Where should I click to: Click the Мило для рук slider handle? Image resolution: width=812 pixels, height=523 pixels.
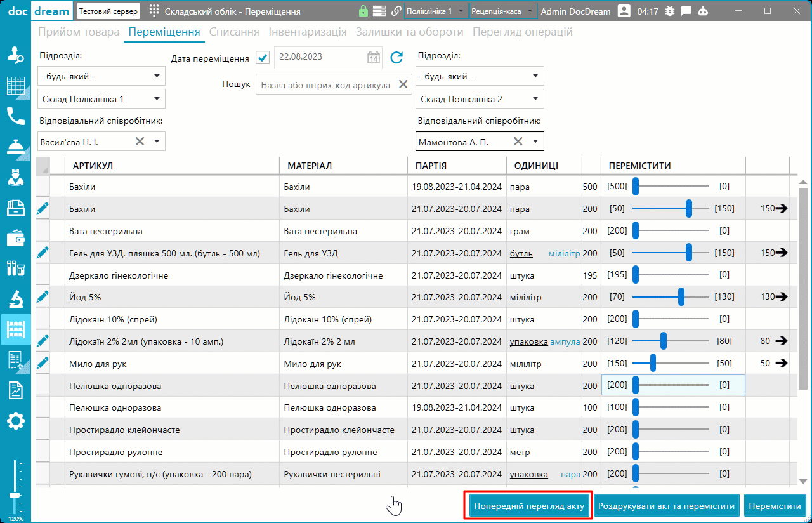[653, 363]
